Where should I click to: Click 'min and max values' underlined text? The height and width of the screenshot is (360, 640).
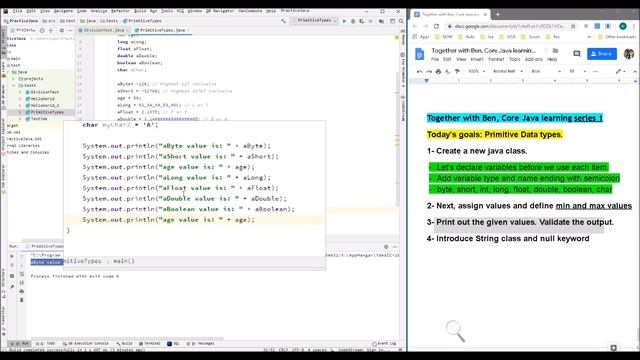(x=594, y=206)
